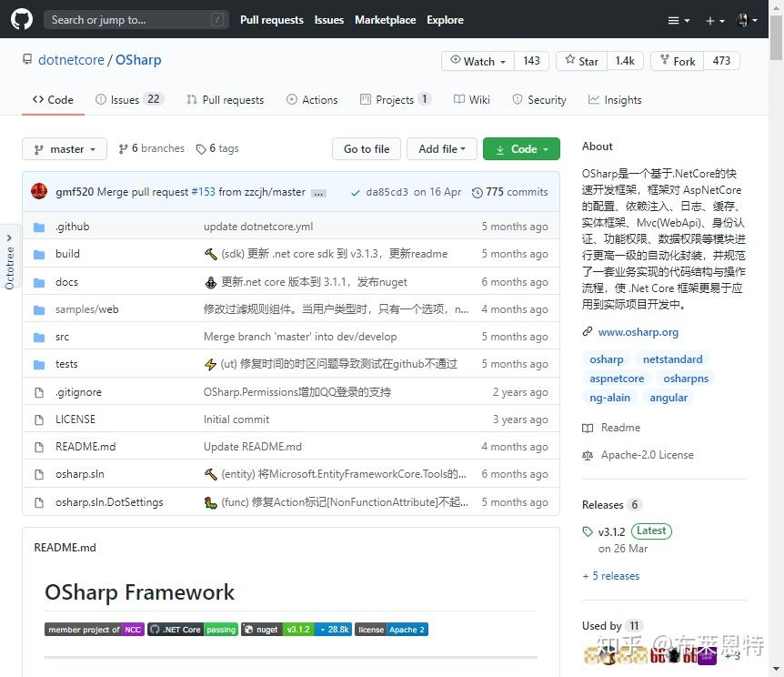This screenshot has width=784, height=677.
Task: Open the Insights tab
Action: [615, 99]
